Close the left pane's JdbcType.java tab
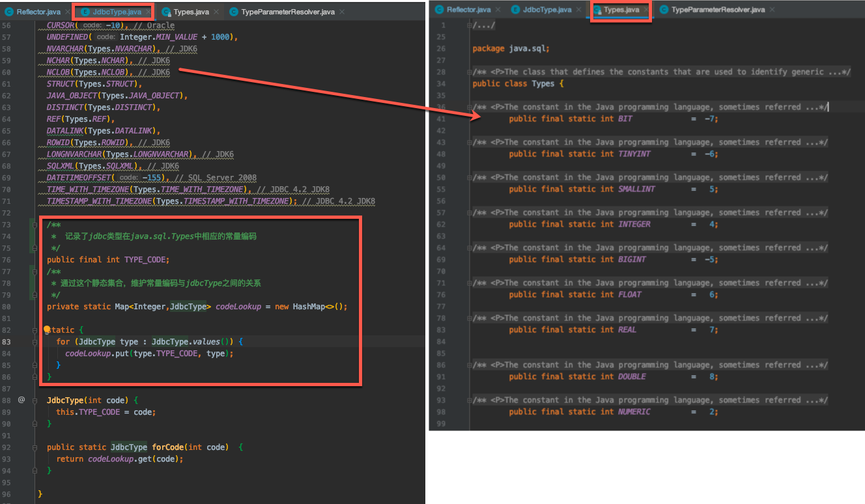 pyautogui.click(x=148, y=12)
